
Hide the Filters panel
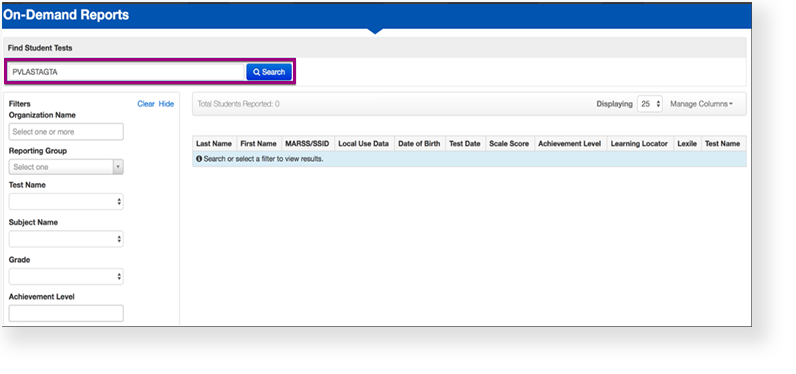[x=166, y=104]
